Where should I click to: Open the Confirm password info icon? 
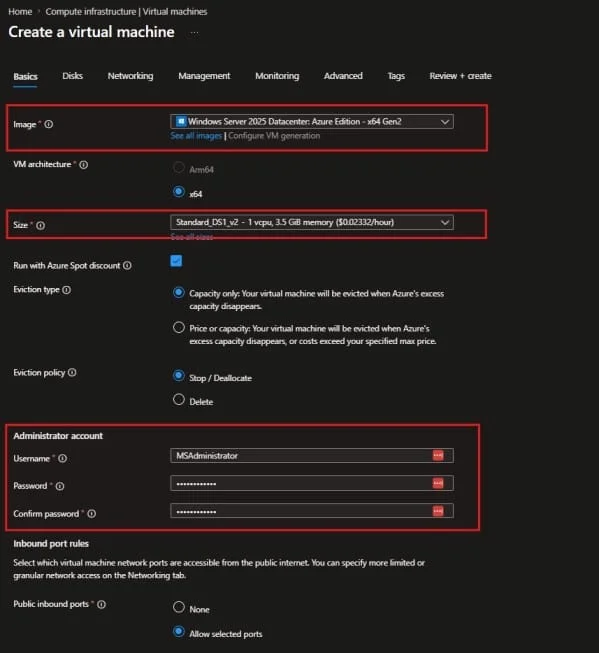coord(92,513)
